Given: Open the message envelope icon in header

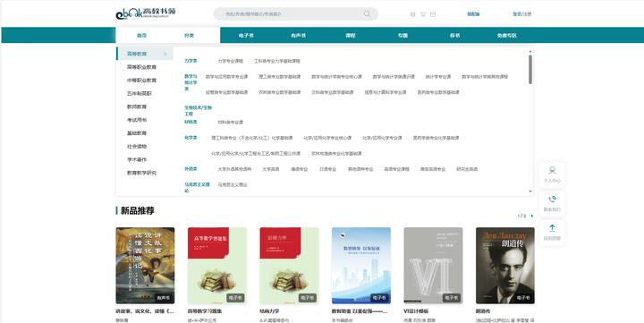Looking at the screenshot, I should pos(433,14).
